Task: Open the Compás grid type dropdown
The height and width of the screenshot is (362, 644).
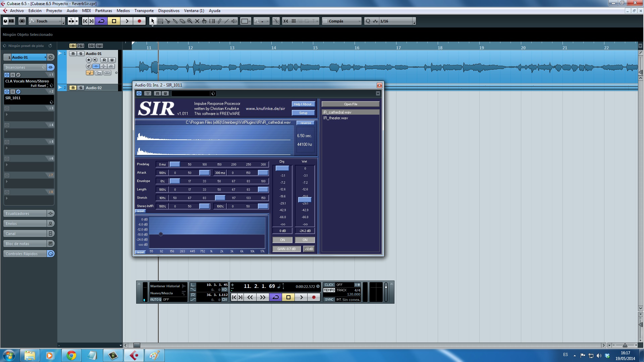Action: [342, 21]
